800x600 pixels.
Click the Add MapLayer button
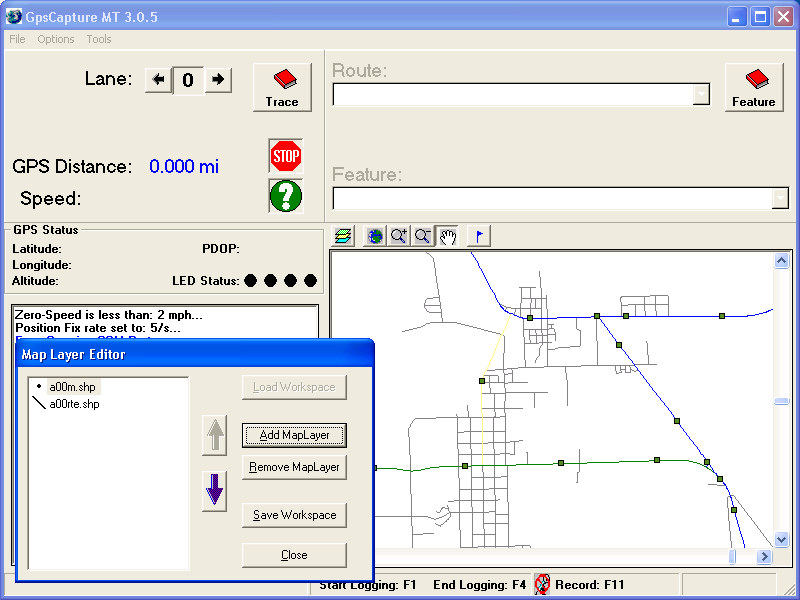(x=294, y=435)
